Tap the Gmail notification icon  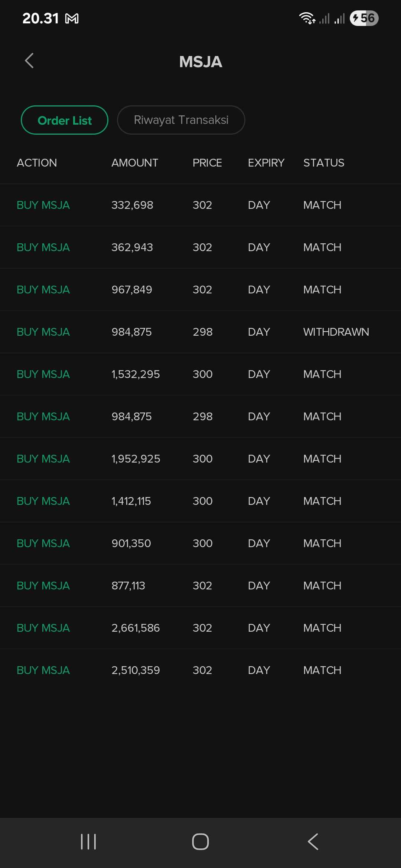click(72, 19)
